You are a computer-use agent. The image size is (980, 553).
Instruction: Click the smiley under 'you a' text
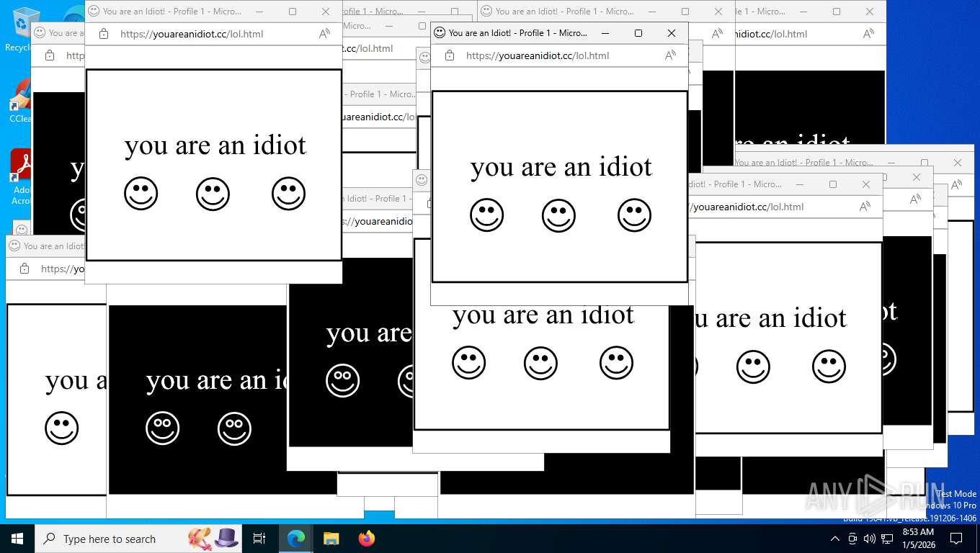coord(61,428)
